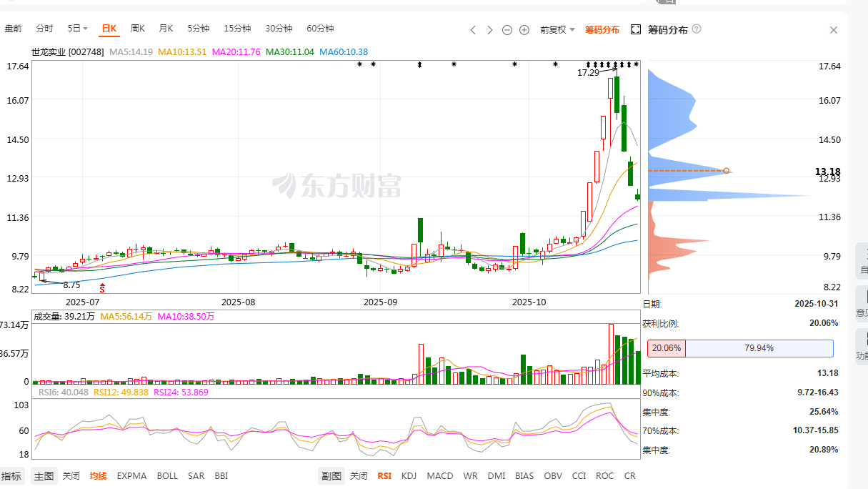This screenshot has width=868, height=489.
Task: Close the 筹码分布 panel
Action: pyautogui.click(x=834, y=30)
